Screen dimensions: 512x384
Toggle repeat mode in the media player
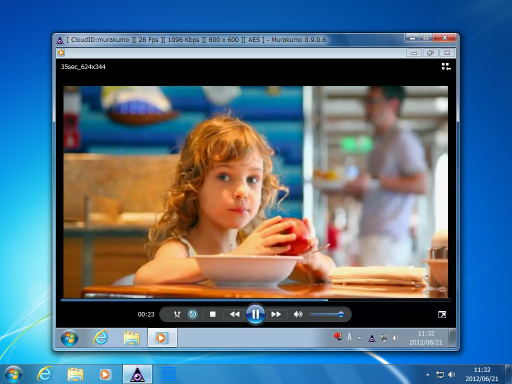tap(193, 314)
